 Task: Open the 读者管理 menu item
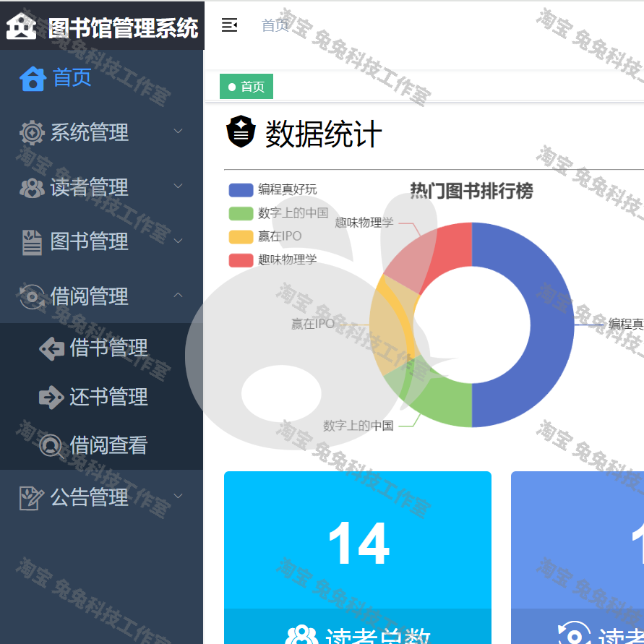[x=101, y=187]
